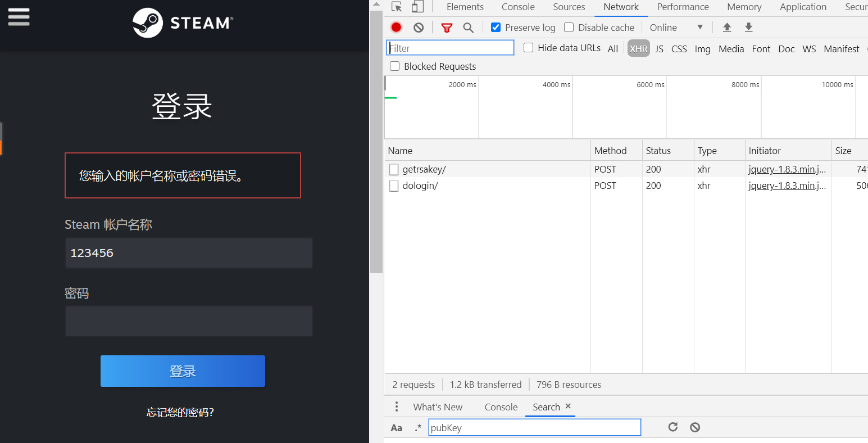
Task: Open the network search magnifier
Action: pos(468,27)
